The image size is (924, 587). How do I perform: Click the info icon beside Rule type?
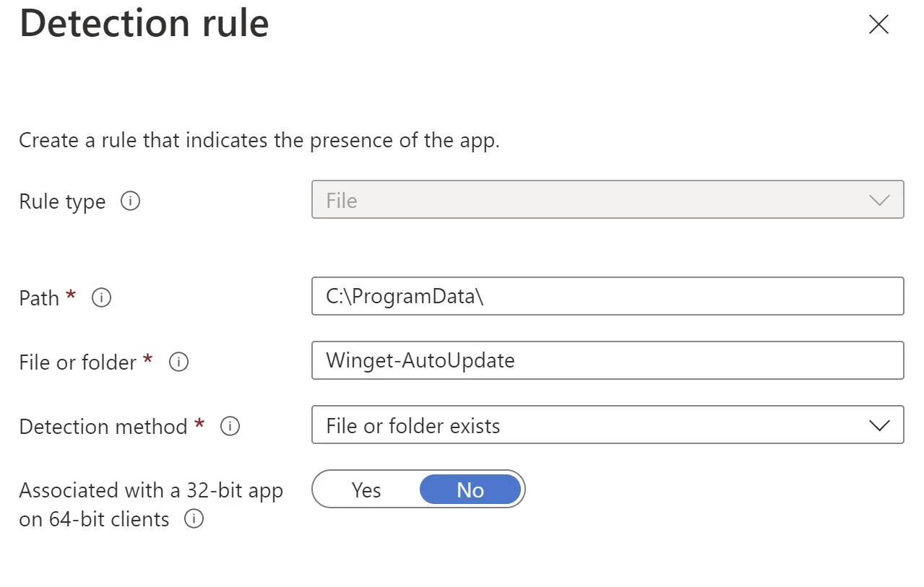click(130, 201)
